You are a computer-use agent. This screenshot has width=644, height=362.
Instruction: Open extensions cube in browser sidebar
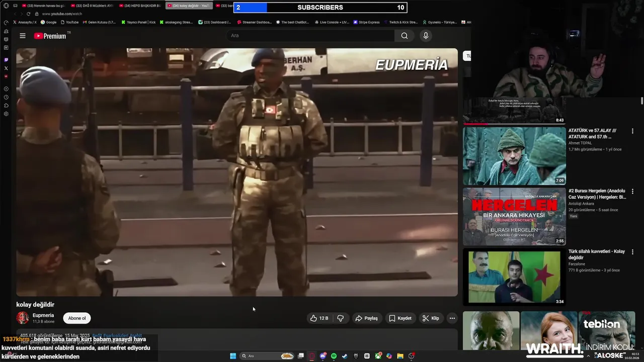[x=6, y=106]
